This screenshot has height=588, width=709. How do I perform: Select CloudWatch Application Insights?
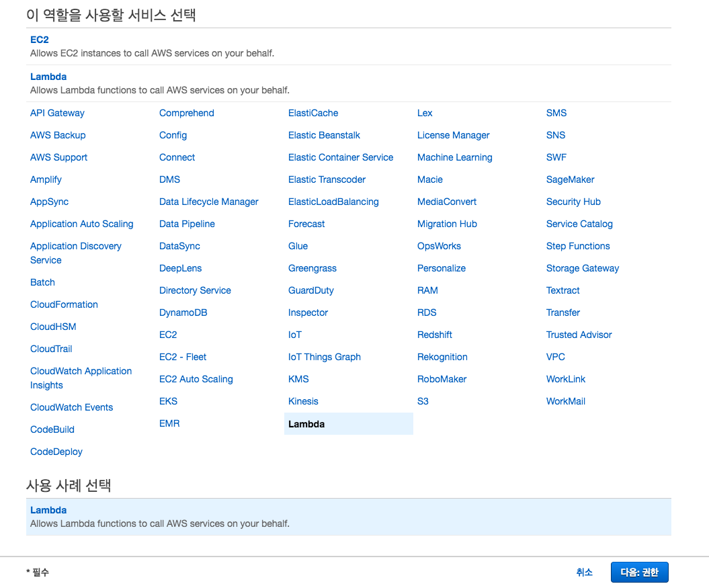click(x=81, y=378)
